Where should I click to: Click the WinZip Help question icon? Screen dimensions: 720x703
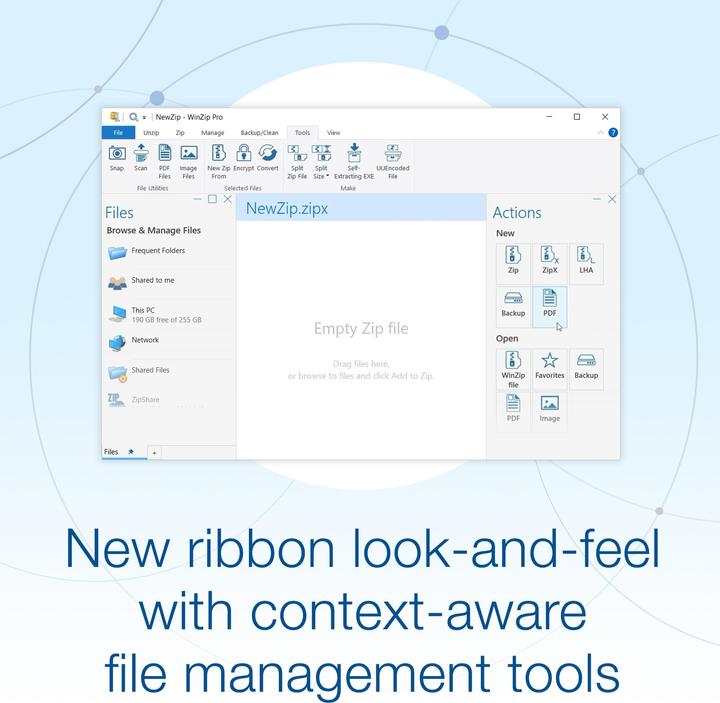point(613,132)
